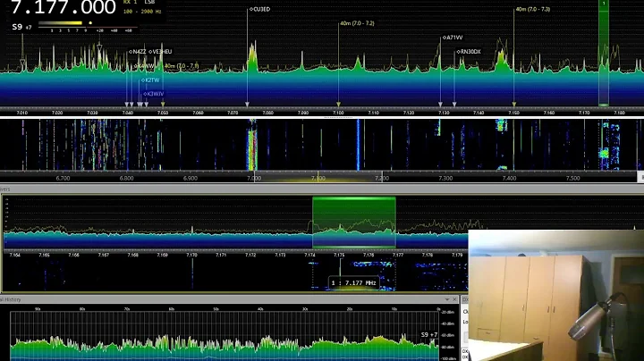Click 7.000 on the band overview scale
The image size is (644, 361).
tap(254, 179)
